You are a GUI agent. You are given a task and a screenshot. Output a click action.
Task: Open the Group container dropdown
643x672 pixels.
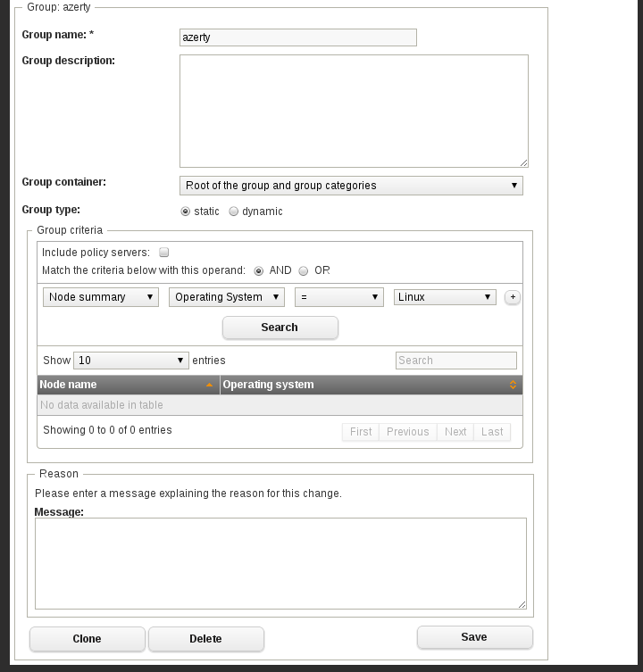click(351, 186)
